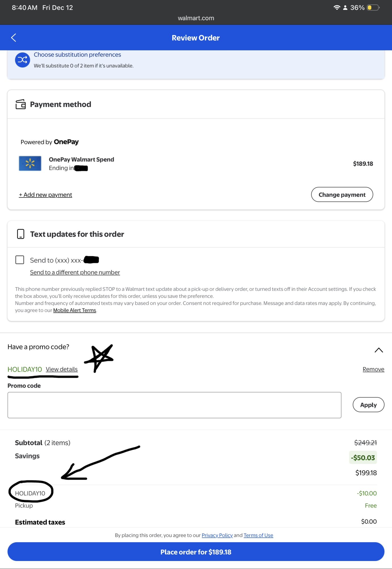Click Send to a different phone number
Image resolution: width=392 pixels, height=569 pixels.
coord(75,272)
